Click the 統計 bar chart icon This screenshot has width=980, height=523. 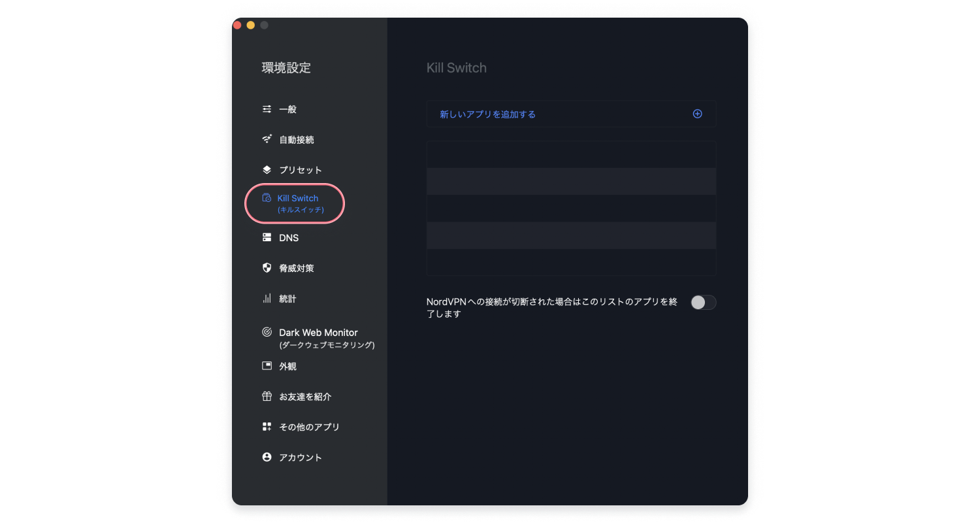click(267, 298)
